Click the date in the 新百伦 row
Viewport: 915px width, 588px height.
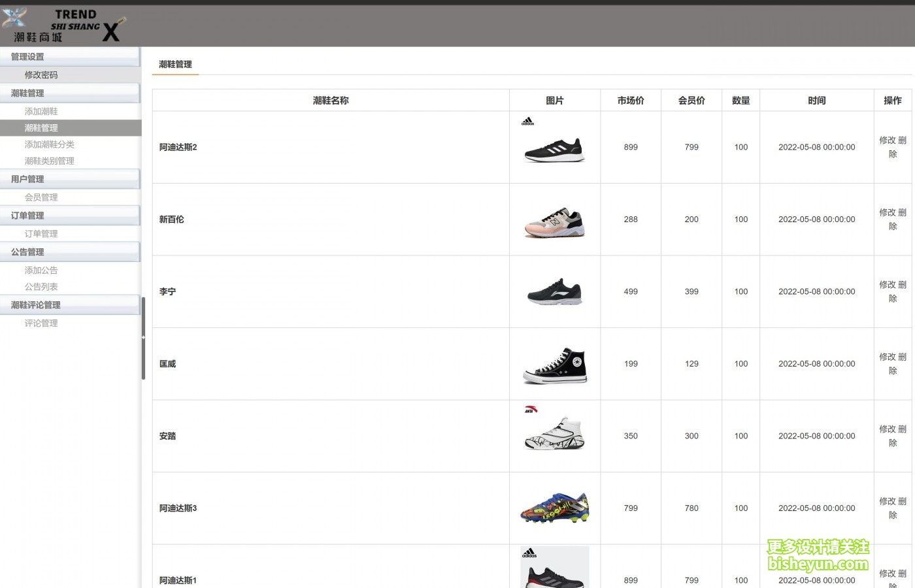[x=817, y=220]
